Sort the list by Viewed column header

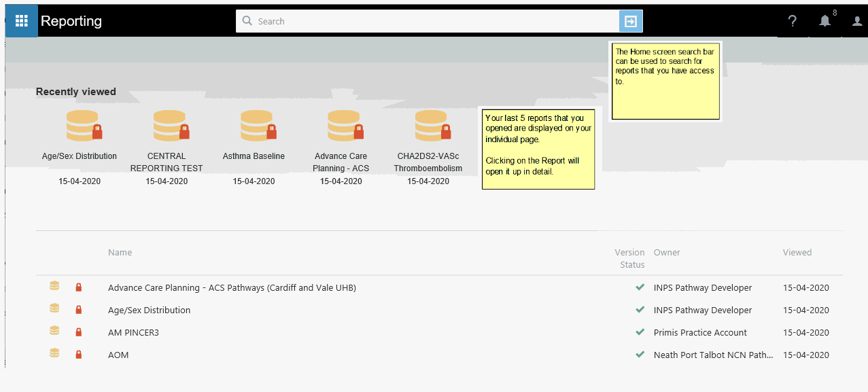click(x=797, y=253)
